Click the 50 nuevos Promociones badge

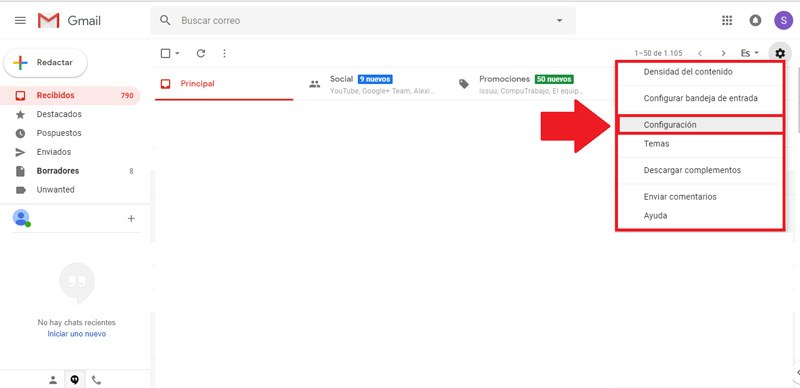554,79
